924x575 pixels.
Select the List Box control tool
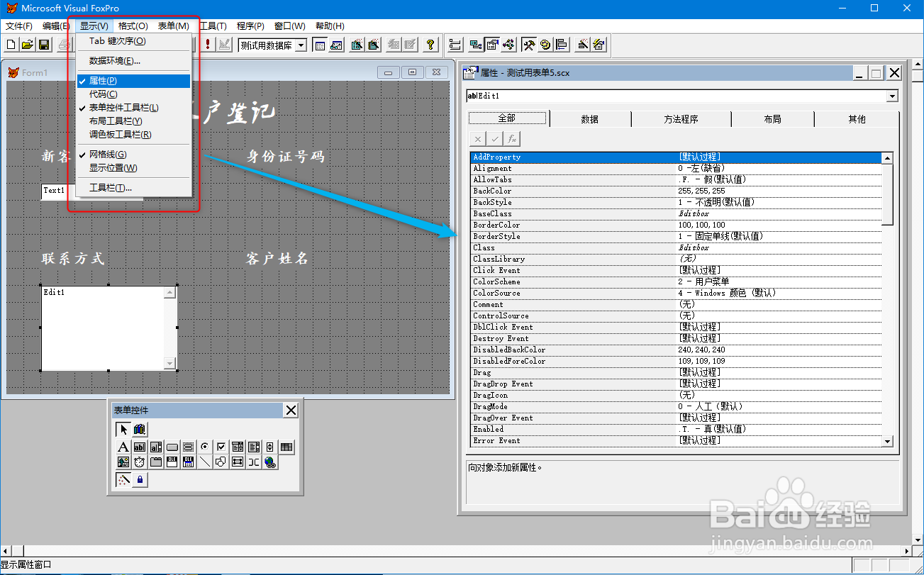[254, 447]
